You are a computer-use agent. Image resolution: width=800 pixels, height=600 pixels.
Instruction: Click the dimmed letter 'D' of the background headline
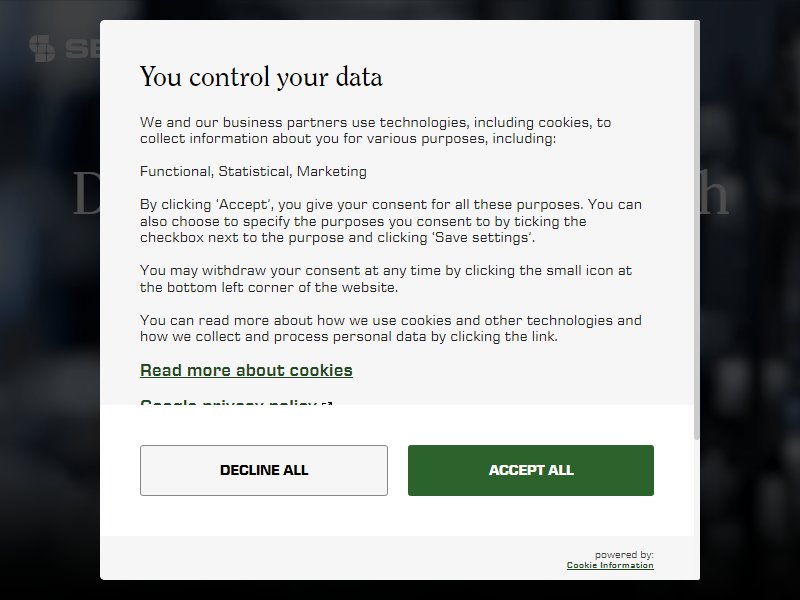pyautogui.click(x=87, y=193)
